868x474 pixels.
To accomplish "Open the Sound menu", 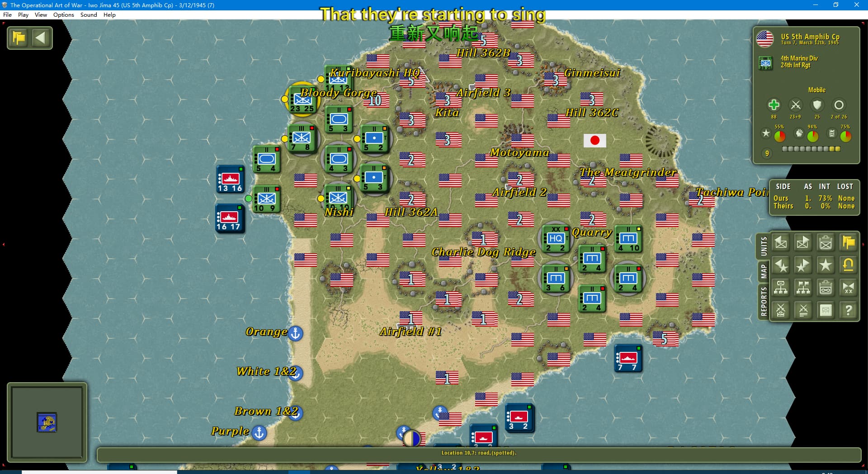I will click(x=89, y=14).
